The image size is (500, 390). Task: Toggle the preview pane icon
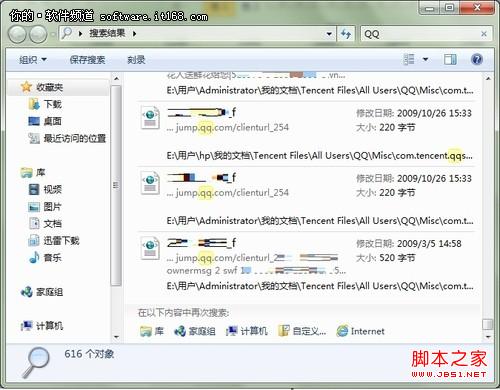click(x=450, y=60)
